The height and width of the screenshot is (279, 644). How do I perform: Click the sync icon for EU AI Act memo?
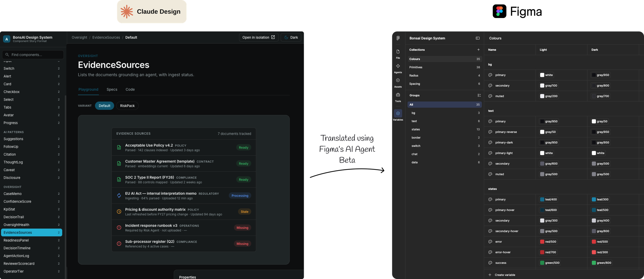point(119,196)
